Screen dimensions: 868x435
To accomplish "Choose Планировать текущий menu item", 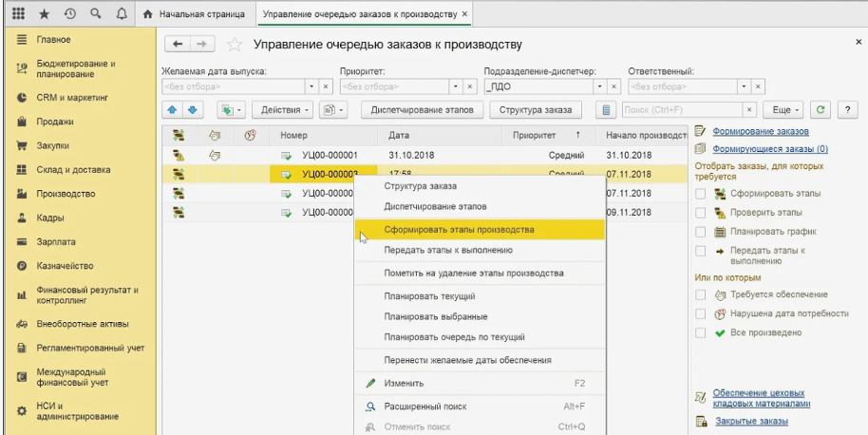I will [x=480, y=296].
